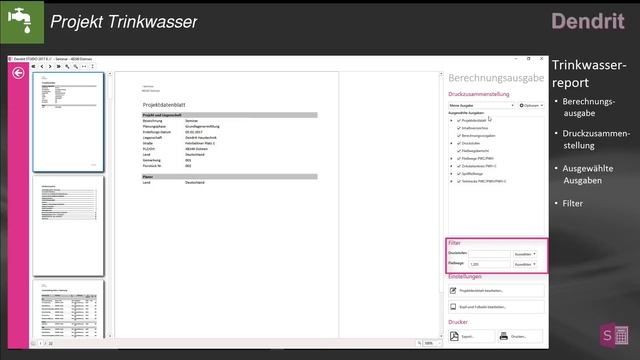Image resolution: width=640 pixels, height=360 pixels.
Task: Expand the Spülfließwege tree node
Action: [x=451, y=173]
